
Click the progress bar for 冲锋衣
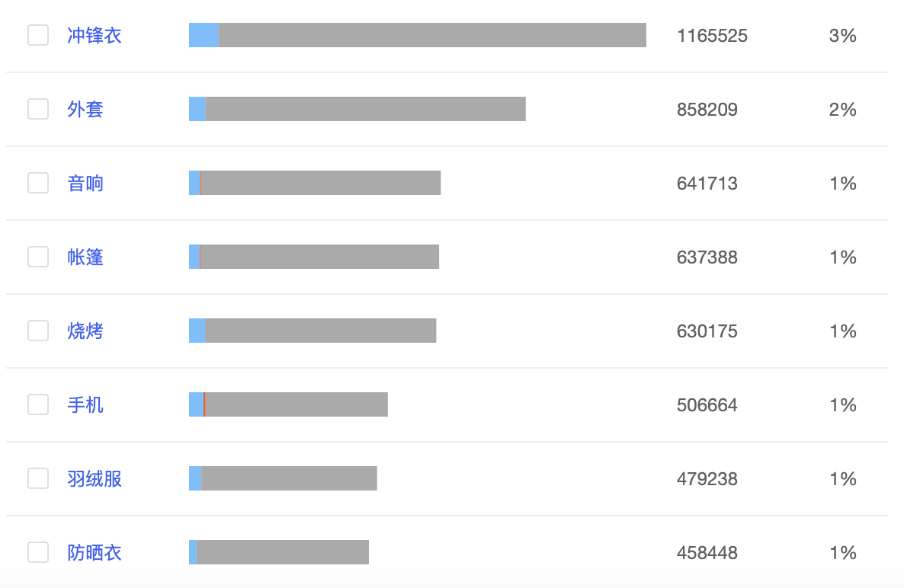click(418, 35)
